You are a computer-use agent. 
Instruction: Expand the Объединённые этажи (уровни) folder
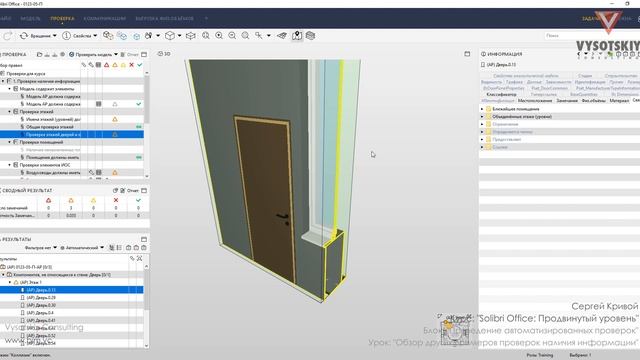(x=482, y=117)
